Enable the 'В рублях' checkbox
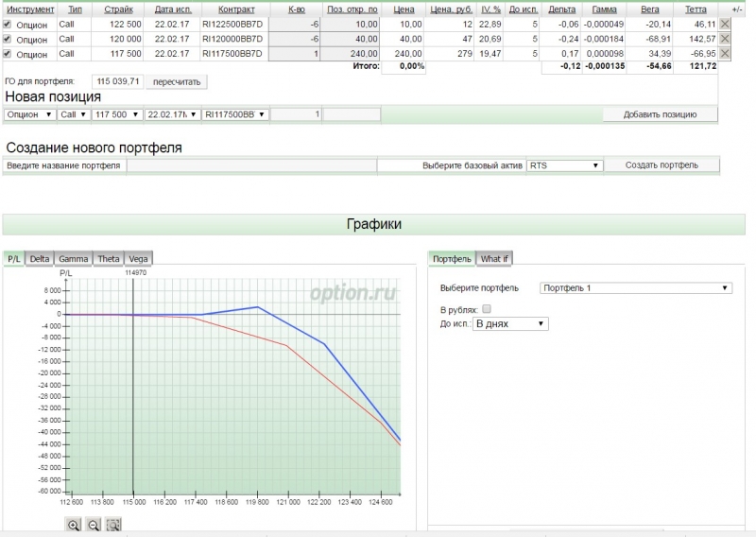Viewport: 756px width, 537px height. (487, 309)
